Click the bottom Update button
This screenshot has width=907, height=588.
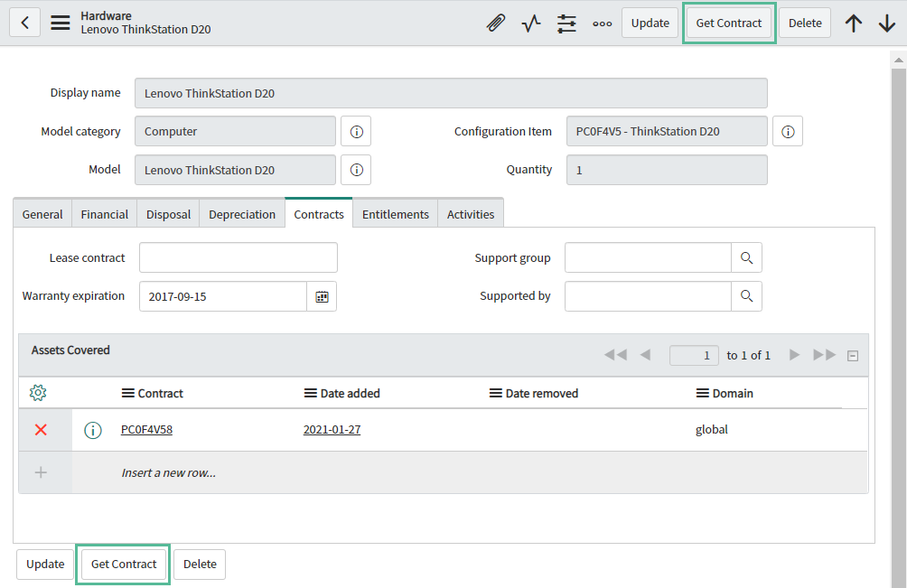(x=45, y=565)
